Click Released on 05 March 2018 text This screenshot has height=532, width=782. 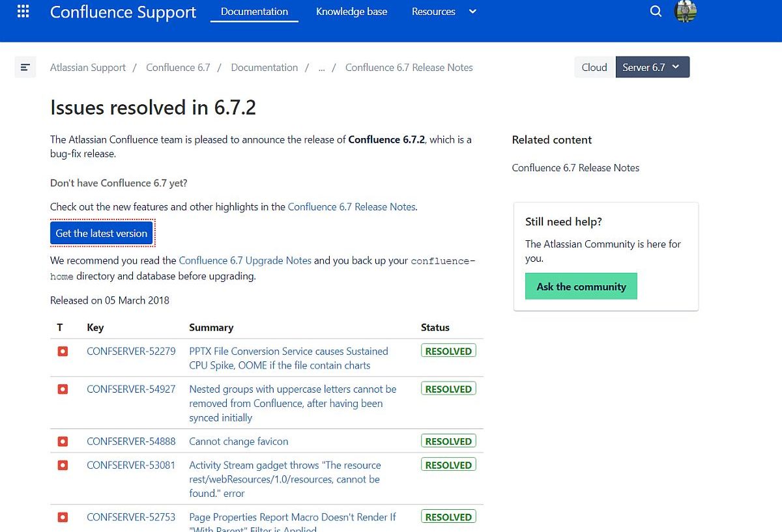tap(109, 300)
